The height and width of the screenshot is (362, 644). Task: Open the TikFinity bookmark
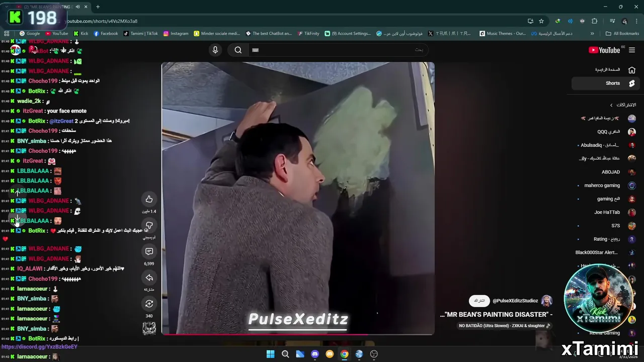tap(308, 34)
